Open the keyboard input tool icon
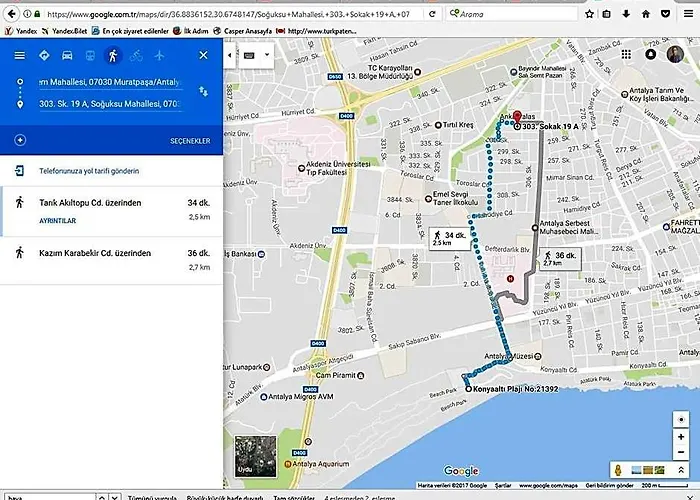 click(x=249, y=56)
